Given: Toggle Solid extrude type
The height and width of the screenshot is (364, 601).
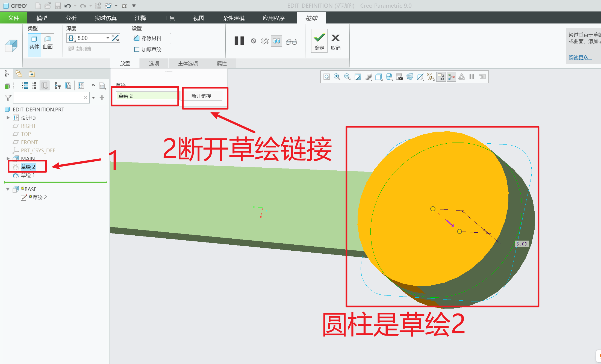Looking at the screenshot, I should point(34,42).
